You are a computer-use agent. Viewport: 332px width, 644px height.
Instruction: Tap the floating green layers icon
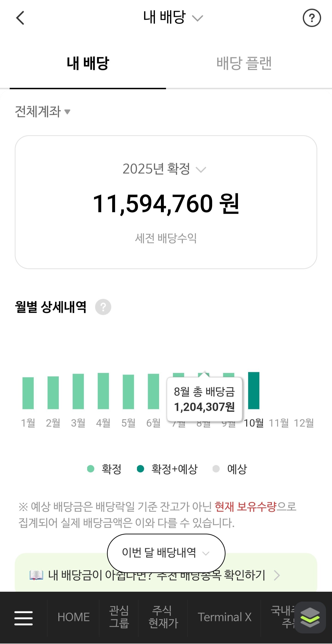click(x=310, y=618)
